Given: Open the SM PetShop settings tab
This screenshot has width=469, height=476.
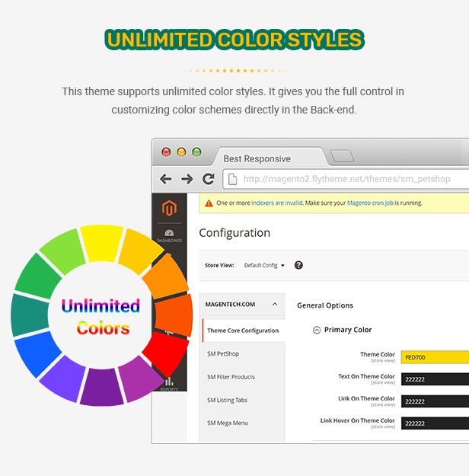Looking at the screenshot, I should click(223, 354).
